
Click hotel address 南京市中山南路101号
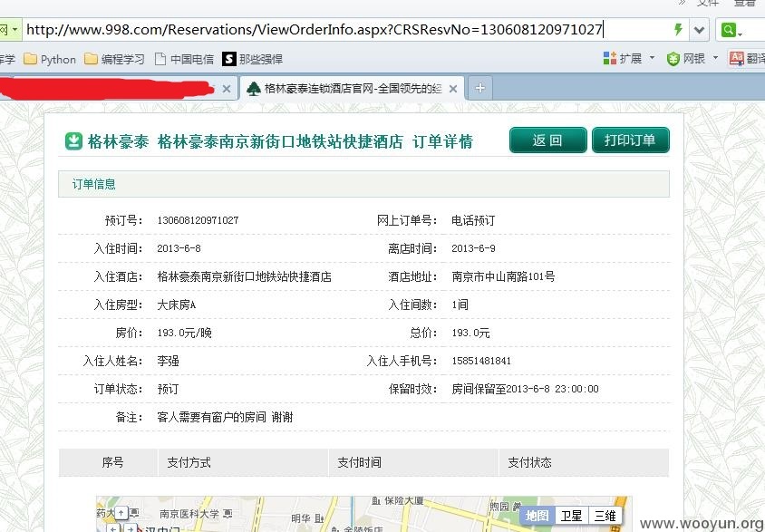tap(503, 276)
